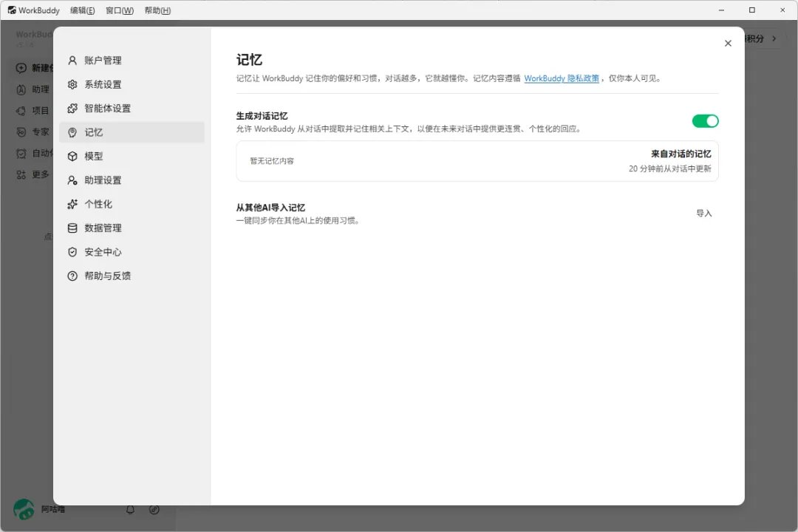798x532 pixels.
Task: Click 导入 to import AI memory
Action: [704, 214]
